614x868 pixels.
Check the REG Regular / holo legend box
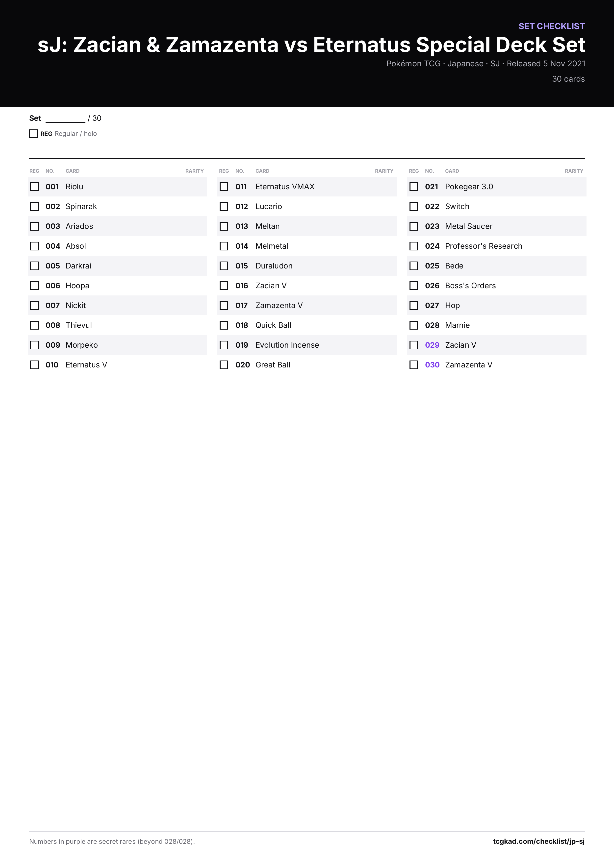[33, 134]
